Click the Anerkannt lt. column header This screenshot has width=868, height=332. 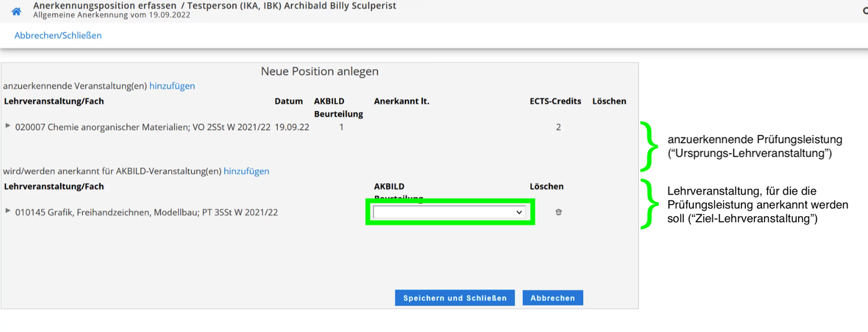(x=402, y=101)
